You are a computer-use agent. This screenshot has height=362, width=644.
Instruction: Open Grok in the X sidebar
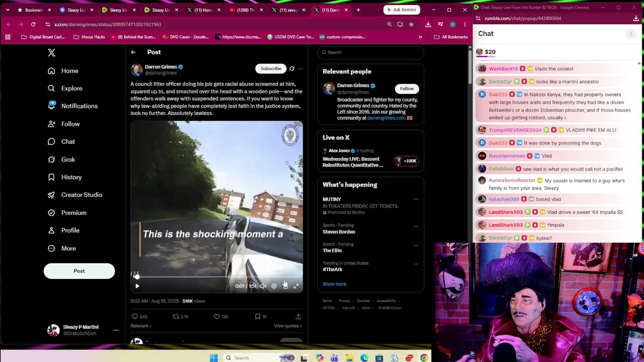tap(61, 159)
